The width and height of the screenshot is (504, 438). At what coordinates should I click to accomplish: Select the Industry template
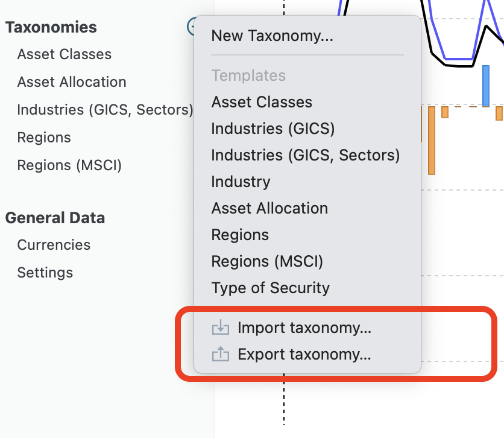[241, 182]
